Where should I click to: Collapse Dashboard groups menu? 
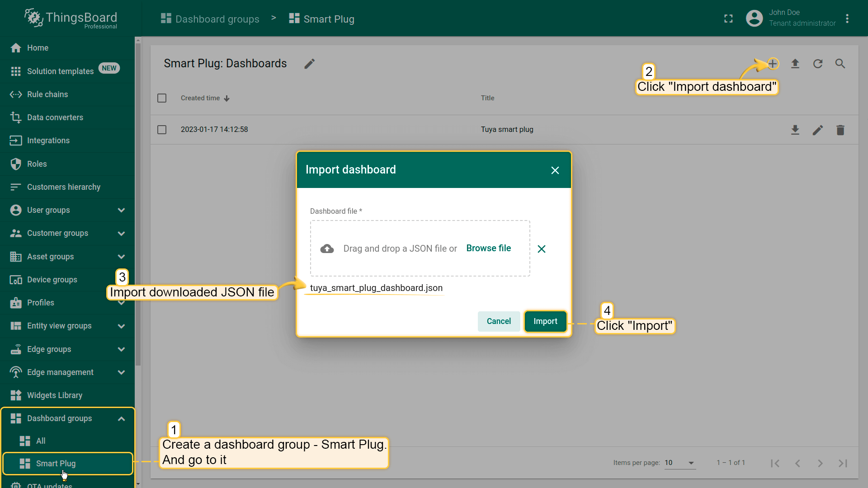click(x=121, y=419)
